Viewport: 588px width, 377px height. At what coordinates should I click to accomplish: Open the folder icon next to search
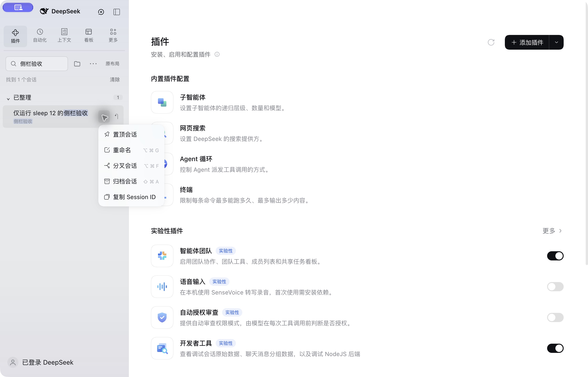pyautogui.click(x=77, y=64)
